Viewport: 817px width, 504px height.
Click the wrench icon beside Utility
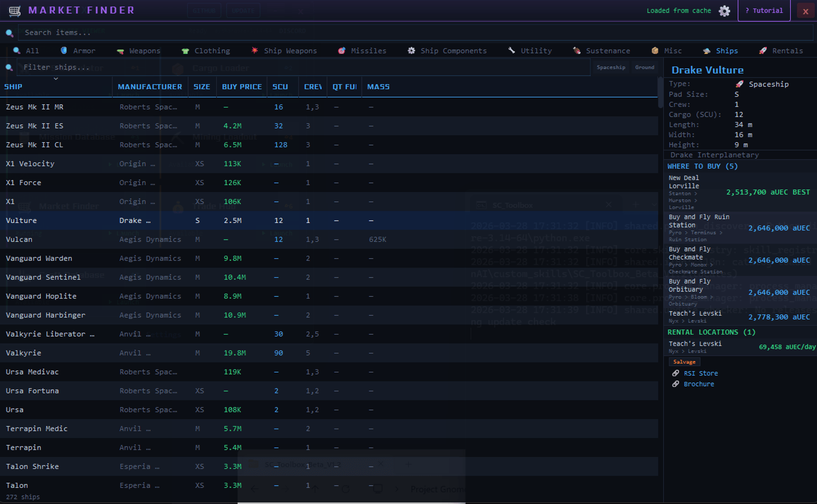(x=511, y=51)
